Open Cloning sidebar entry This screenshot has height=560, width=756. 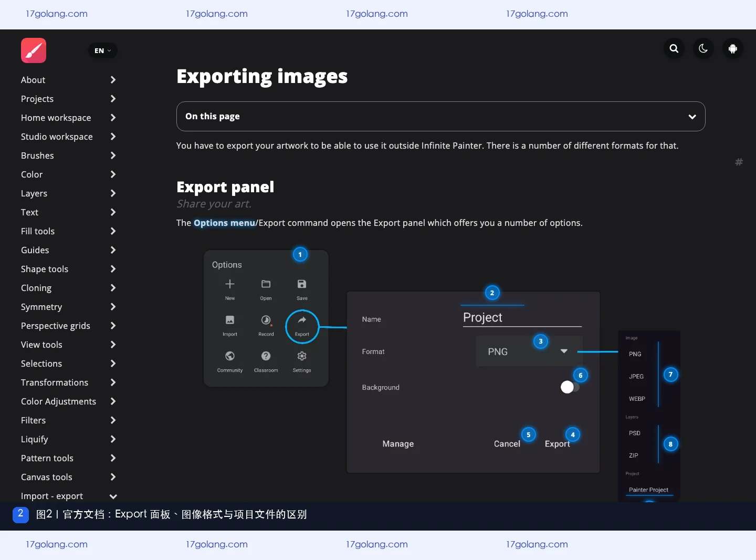(x=36, y=288)
